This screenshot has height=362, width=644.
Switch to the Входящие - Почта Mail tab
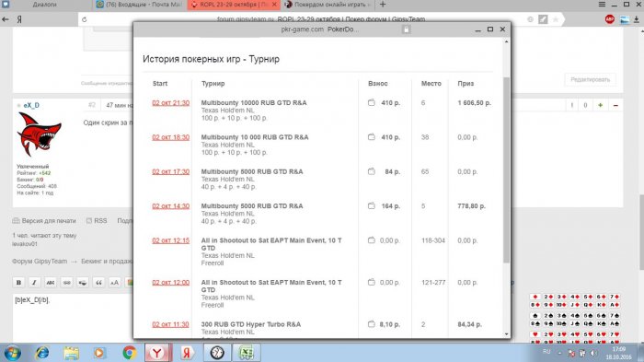point(140,5)
